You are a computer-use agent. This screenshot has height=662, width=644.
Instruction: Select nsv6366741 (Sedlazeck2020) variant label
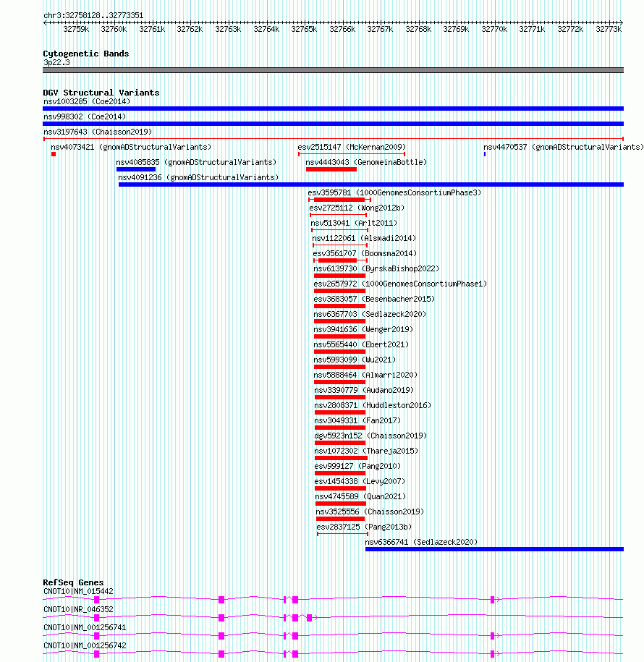coord(421,543)
